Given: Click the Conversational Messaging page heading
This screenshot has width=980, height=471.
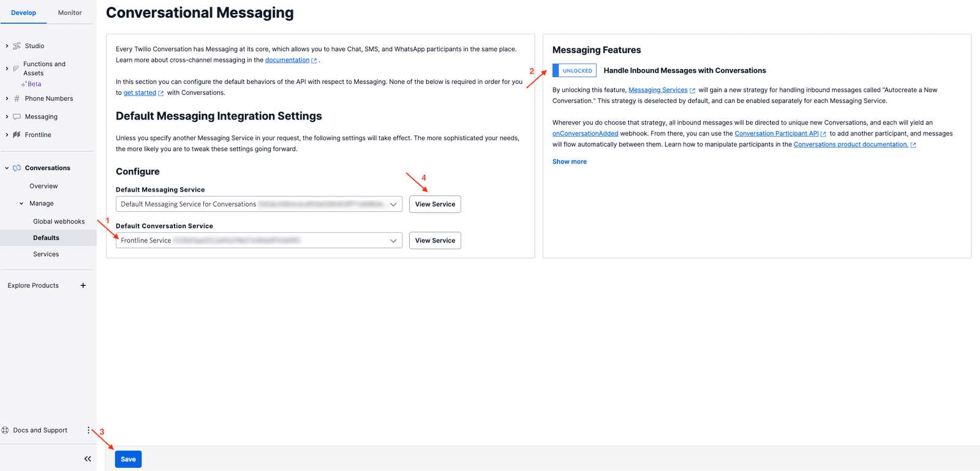Looking at the screenshot, I should click(200, 13).
